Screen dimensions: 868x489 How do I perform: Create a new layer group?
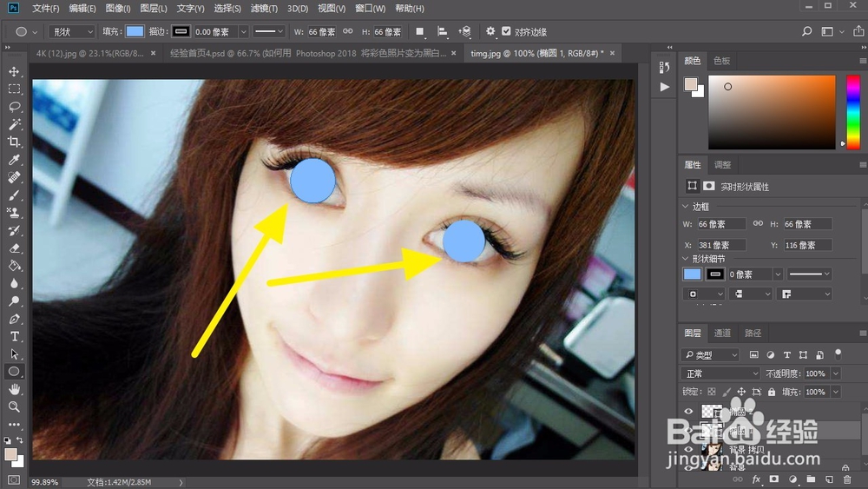(x=811, y=479)
